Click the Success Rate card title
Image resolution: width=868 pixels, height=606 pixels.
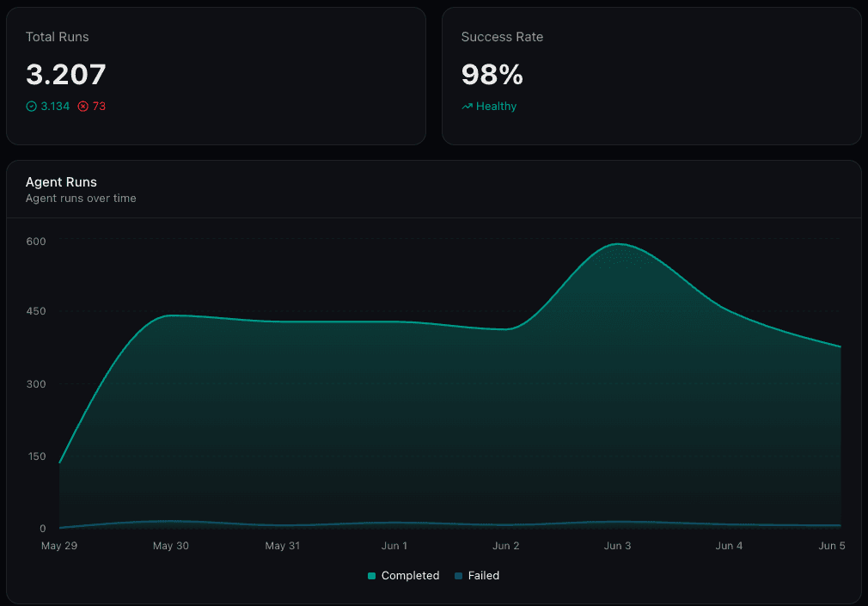(502, 37)
